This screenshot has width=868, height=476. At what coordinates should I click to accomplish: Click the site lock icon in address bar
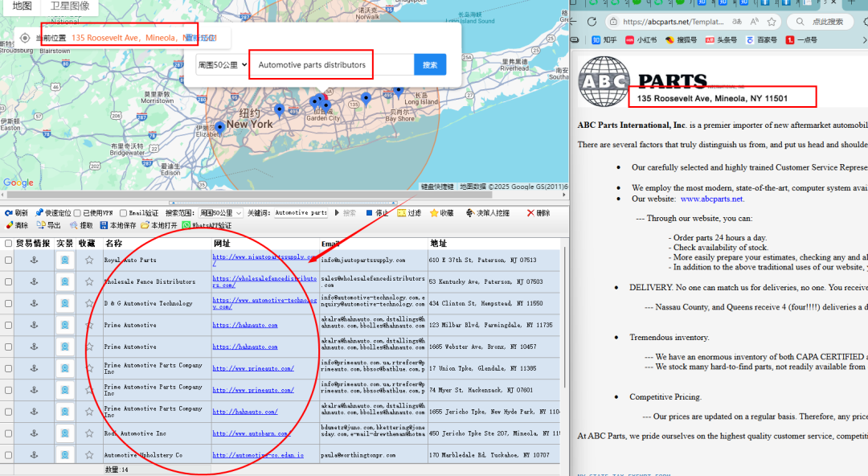click(612, 22)
